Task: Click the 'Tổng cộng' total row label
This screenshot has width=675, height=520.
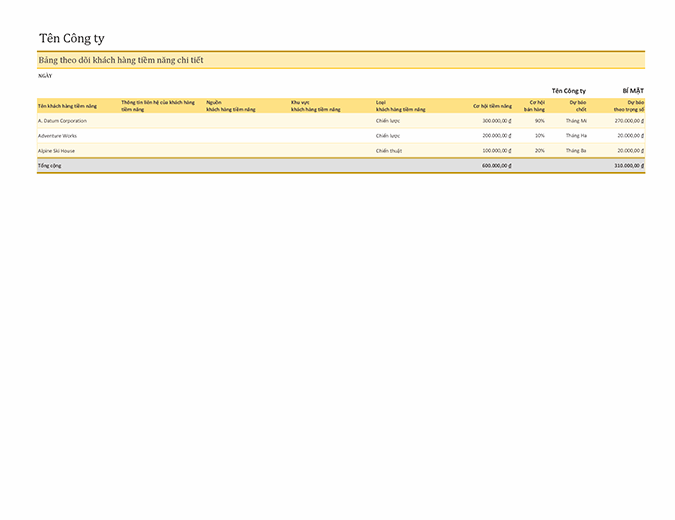Action: [x=49, y=166]
